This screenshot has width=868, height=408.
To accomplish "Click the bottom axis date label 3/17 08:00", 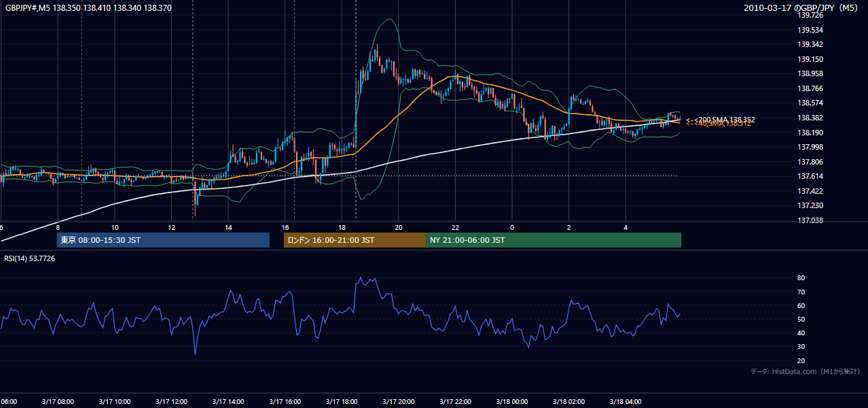I will (58, 402).
